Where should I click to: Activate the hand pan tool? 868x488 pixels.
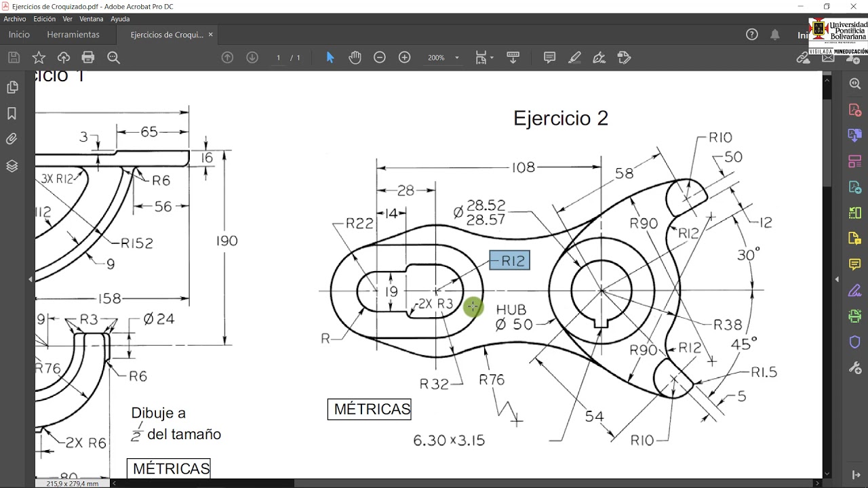pyautogui.click(x=355, y=58)
